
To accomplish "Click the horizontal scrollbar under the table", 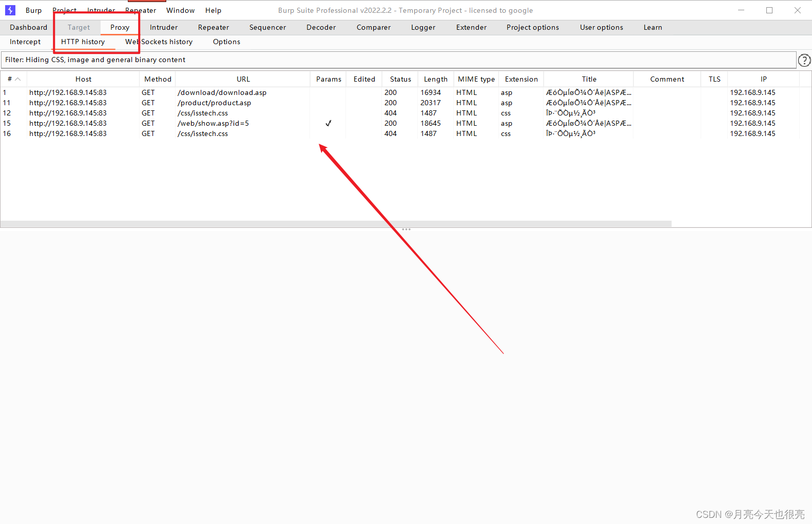I will [x=336, y=224].
